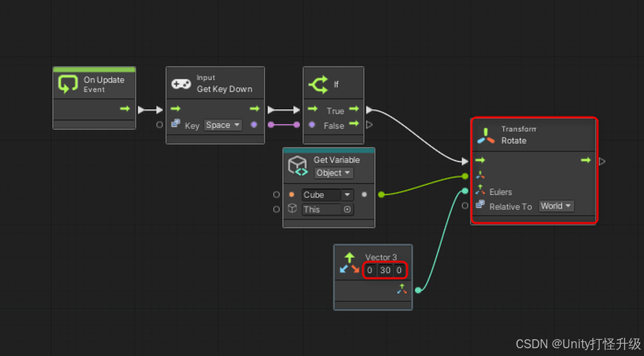Select the Vector 3 node title
644x356 pixels.
click(381, 257)
